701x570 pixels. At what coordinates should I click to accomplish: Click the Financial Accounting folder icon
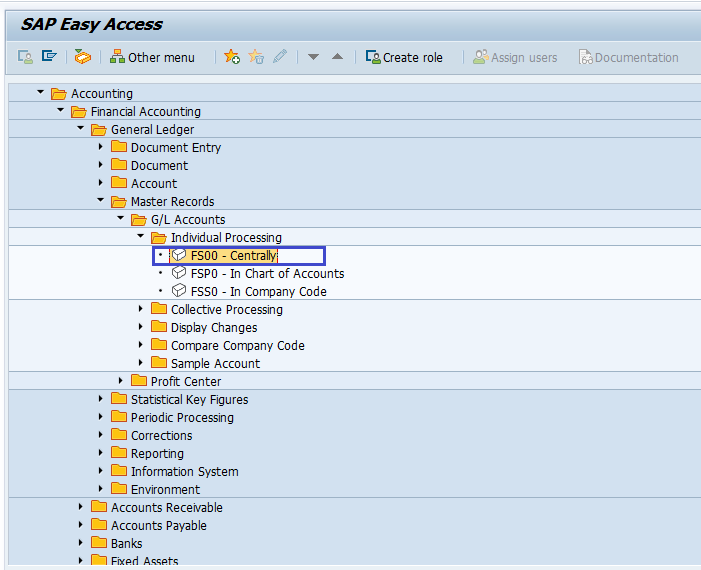(x=79, y=112)
